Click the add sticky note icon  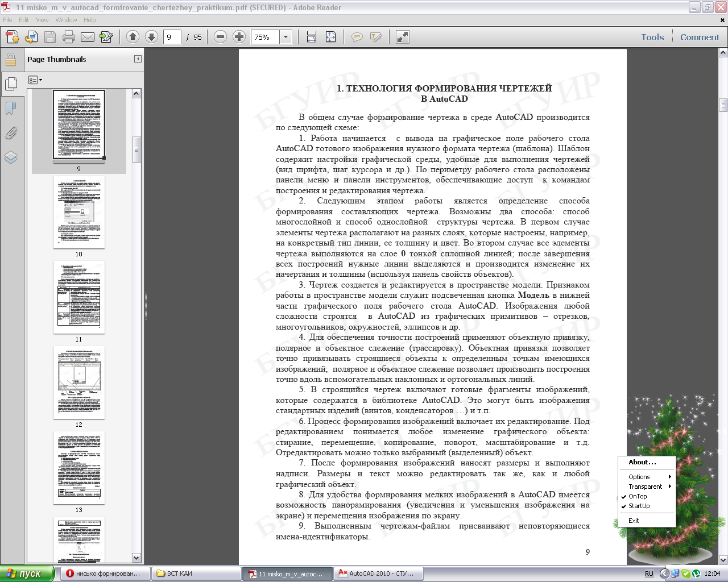357,38
